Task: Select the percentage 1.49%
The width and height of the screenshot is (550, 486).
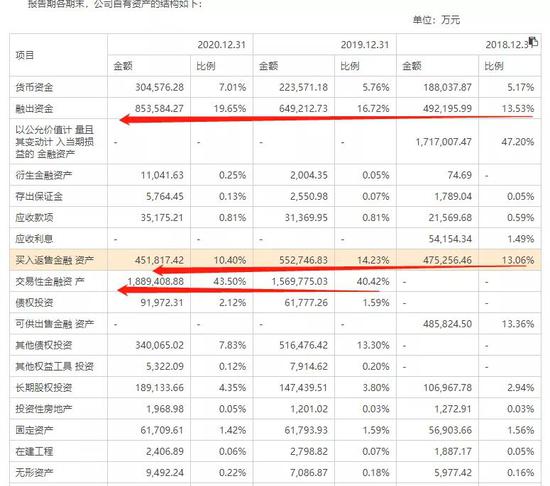Action: (x=521, y=239)
